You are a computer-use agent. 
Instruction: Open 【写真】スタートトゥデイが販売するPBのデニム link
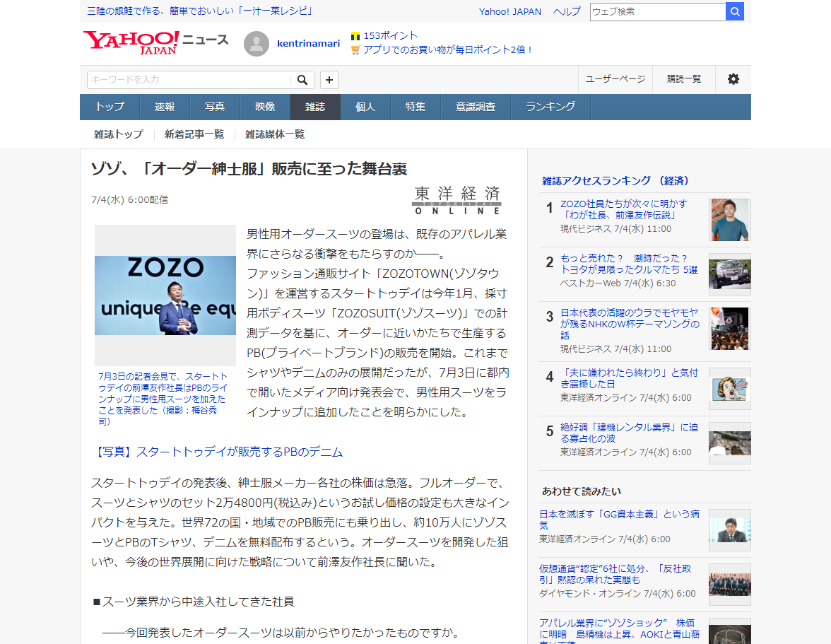click(x=218, y=452)
